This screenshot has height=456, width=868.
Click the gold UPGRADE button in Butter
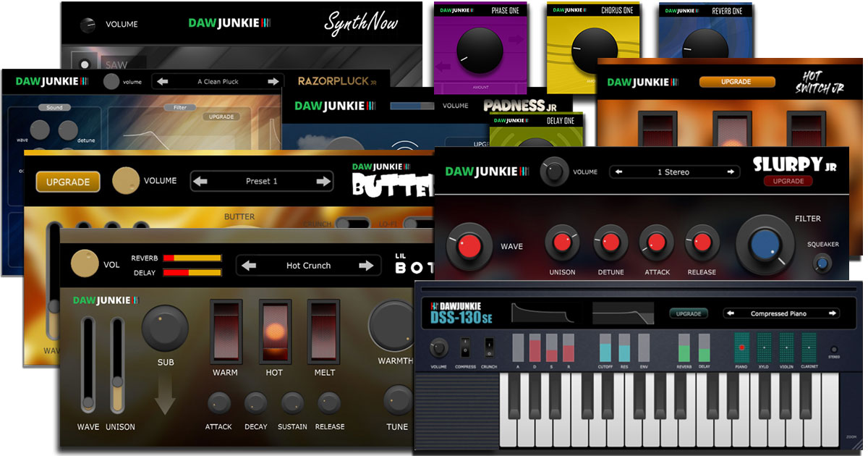point(67,182)
